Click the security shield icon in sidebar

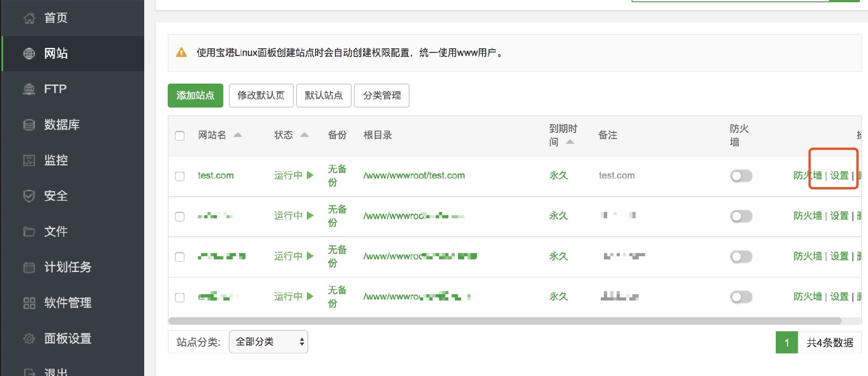[x=29, y=196]
